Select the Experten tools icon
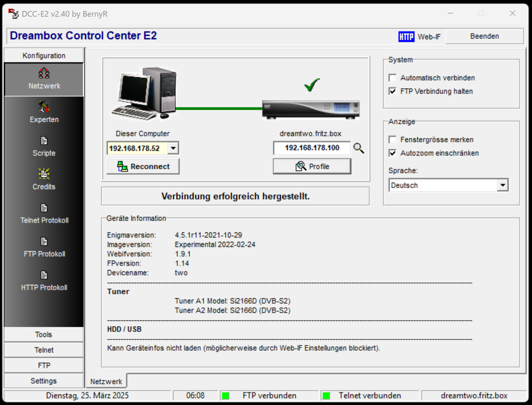Viewport: 532px width, 405px height. (44, 107)
